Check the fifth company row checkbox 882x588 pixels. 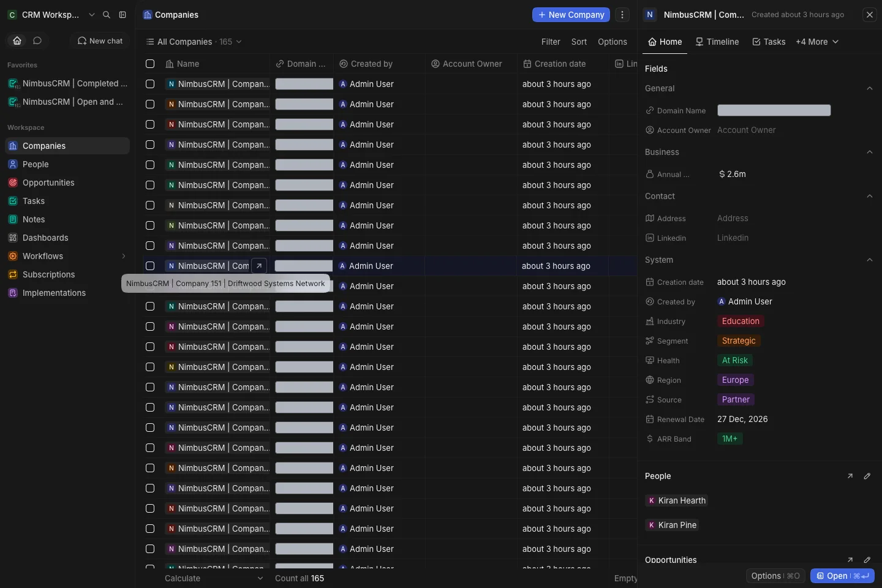pyautogui.click(x=150, y=165)
